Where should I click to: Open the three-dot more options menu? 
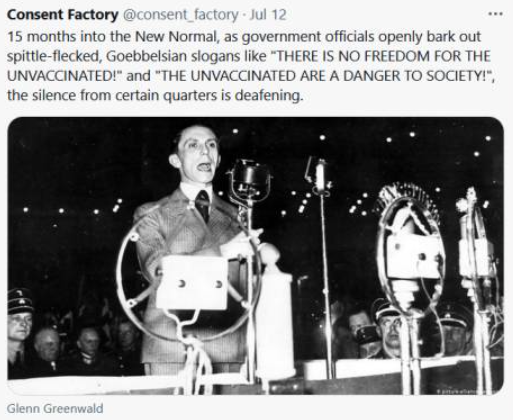(x=495, y=14)
